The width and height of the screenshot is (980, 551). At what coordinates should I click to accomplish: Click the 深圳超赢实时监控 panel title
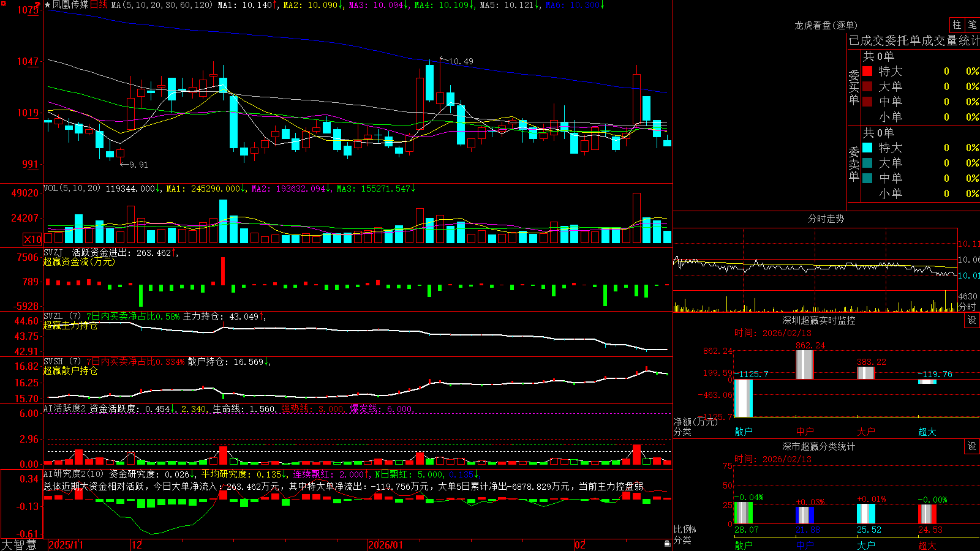click(x=819, y=320)
